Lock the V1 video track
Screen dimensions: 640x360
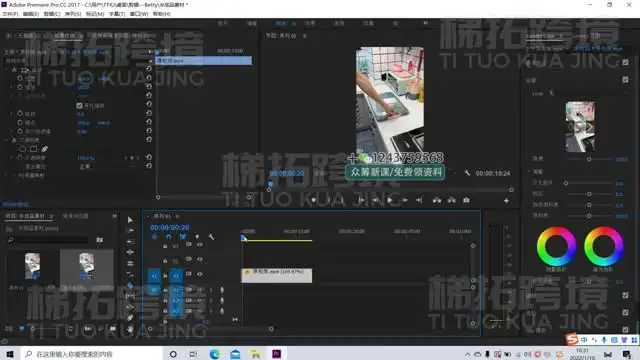coord(165,276)
